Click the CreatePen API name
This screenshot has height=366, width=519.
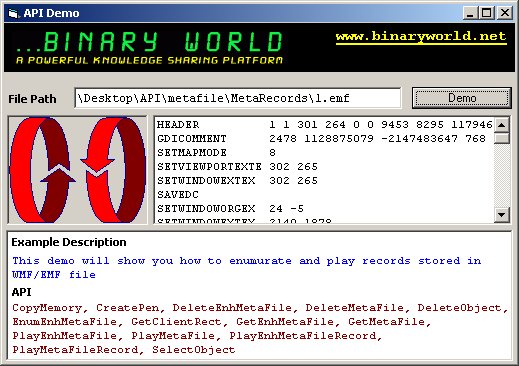coord(128,308)
